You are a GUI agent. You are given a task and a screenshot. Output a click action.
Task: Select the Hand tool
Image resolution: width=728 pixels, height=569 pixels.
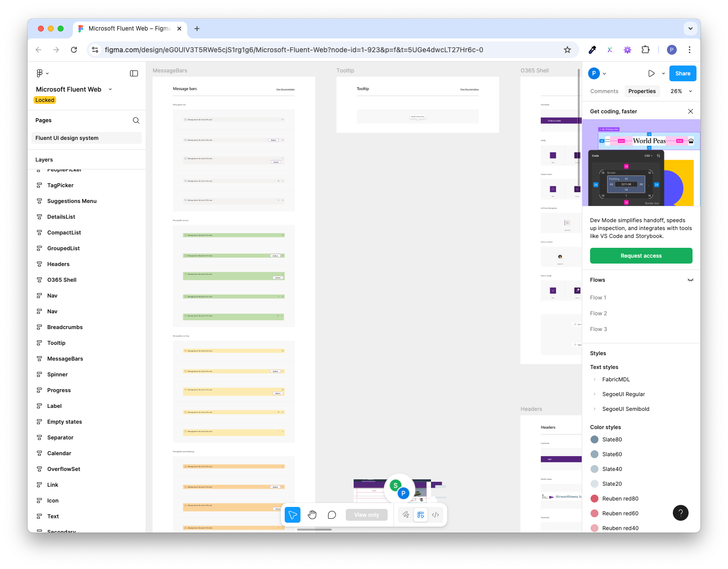(x=312, y=515)
